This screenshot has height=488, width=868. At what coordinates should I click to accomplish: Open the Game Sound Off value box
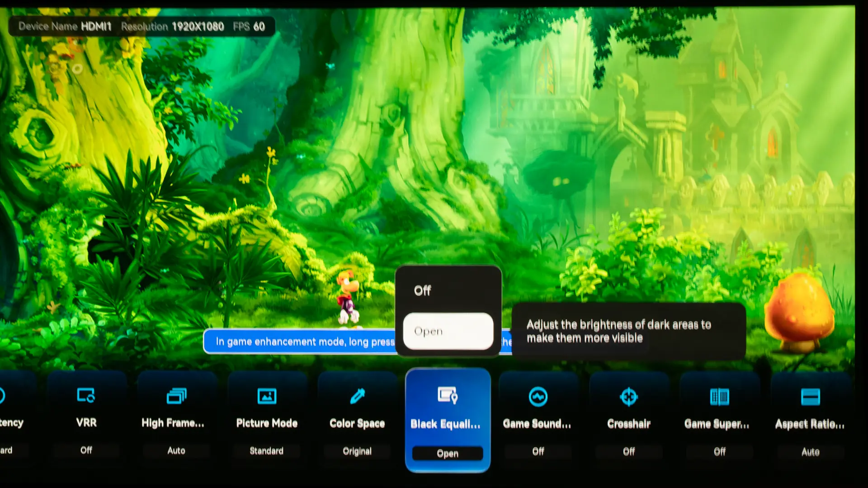(x=538, y=451)
